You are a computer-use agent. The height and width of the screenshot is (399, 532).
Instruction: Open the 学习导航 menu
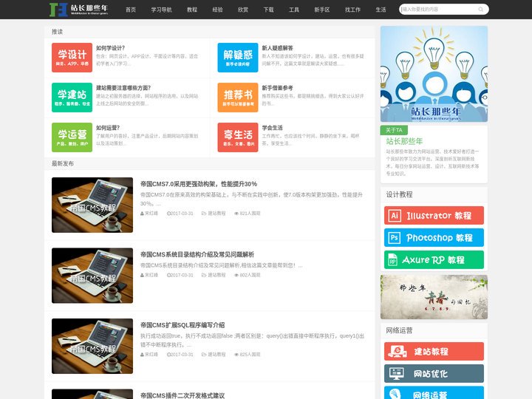tap(162, 10)
